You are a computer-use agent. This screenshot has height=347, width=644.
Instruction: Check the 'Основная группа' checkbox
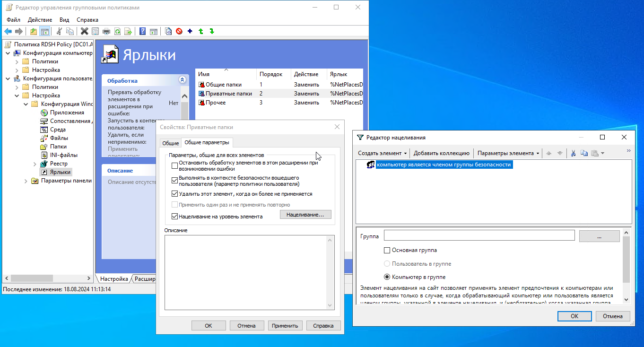pyautogui.click(x=387, y=250)
